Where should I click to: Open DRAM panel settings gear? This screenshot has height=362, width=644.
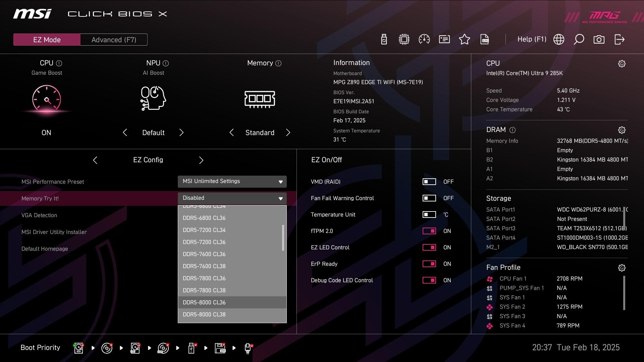622,130
